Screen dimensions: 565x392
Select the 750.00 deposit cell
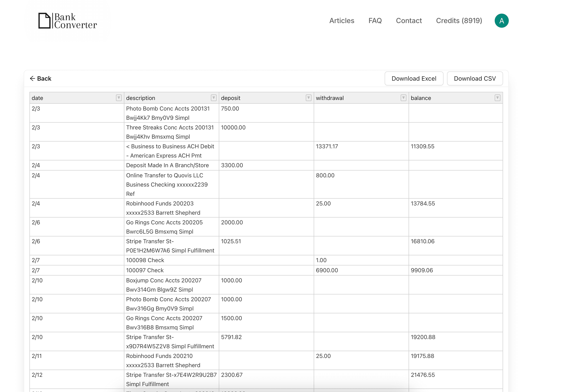click(x=266, y=113)
